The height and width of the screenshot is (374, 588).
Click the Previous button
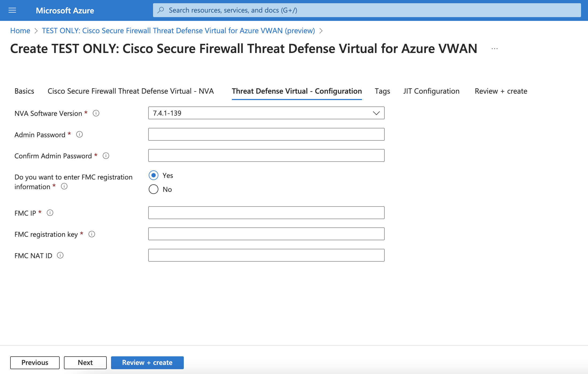pos(35,362)
